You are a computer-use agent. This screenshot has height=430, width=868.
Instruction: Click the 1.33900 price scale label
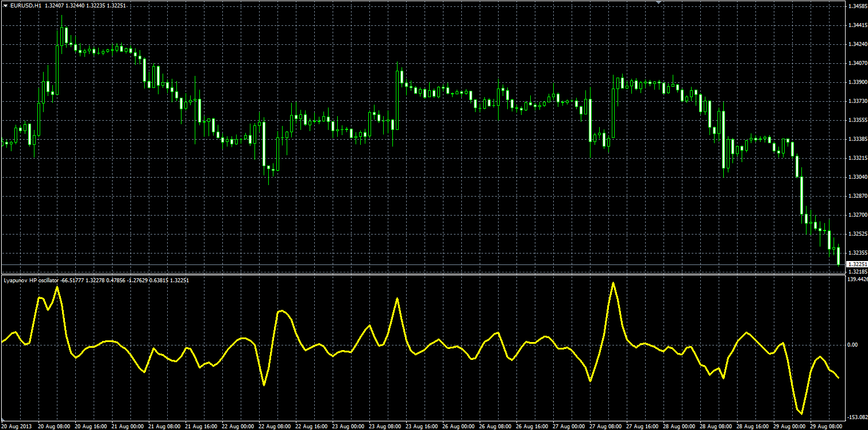(857, 82)
